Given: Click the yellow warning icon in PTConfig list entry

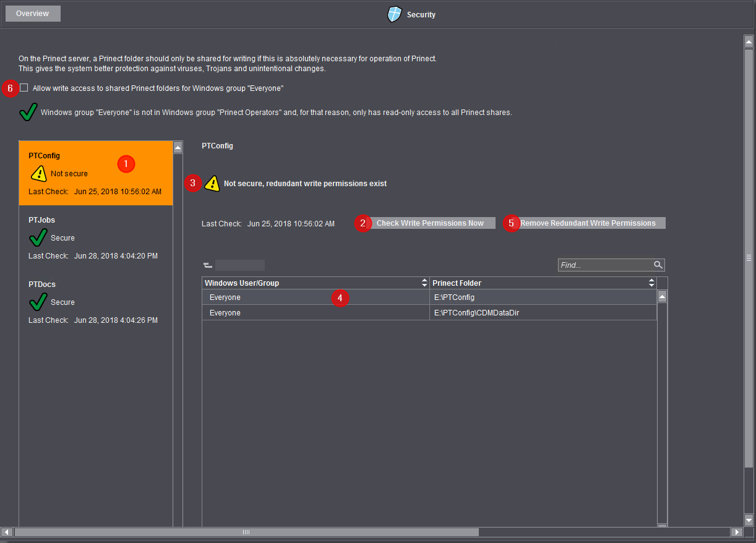Looking at the screenshot, I should click(38, 174).
